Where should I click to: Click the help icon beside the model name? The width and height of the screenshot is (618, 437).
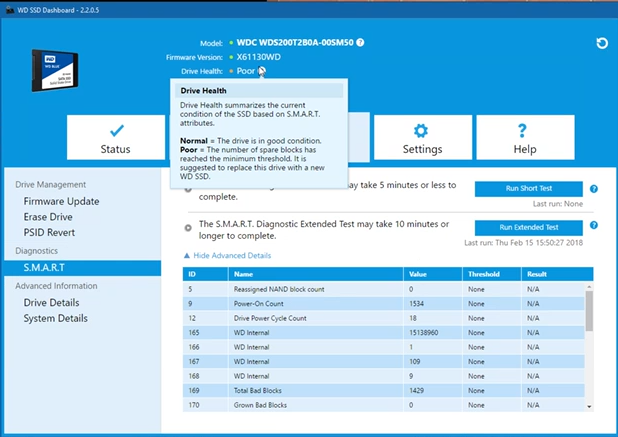coord(360,43)
